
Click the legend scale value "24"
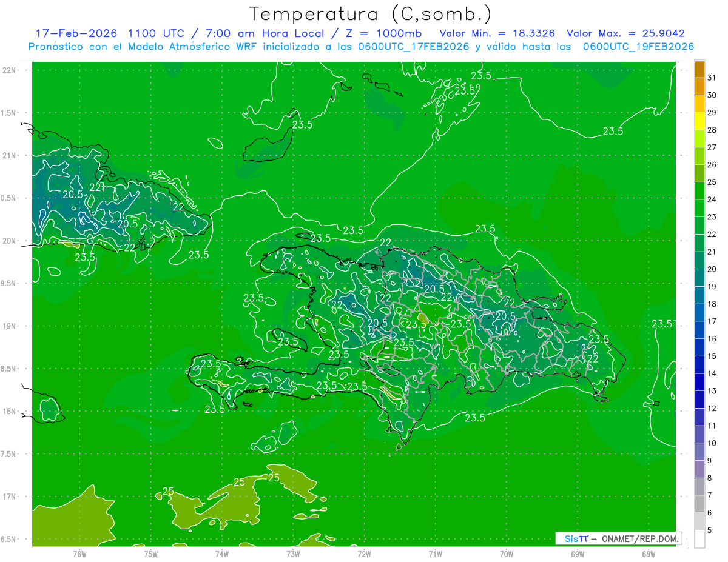pos(712,199)
